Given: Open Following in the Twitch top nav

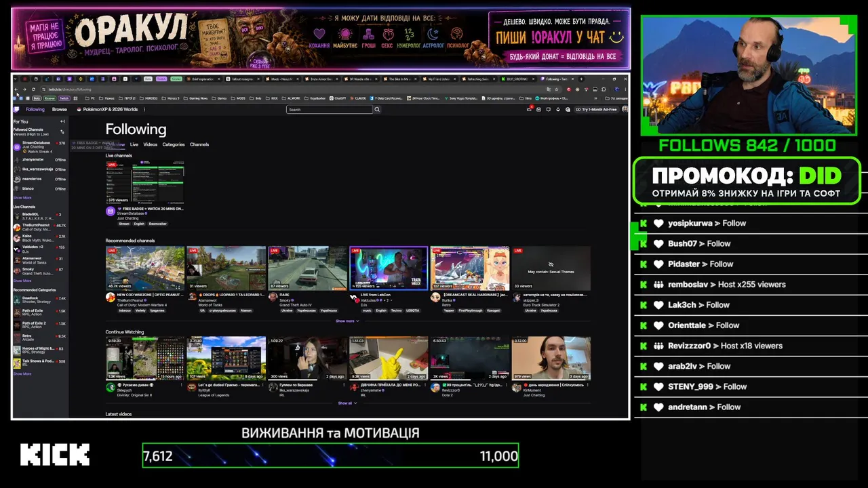Looking at the screenshot, I should [x=35, y=109].
